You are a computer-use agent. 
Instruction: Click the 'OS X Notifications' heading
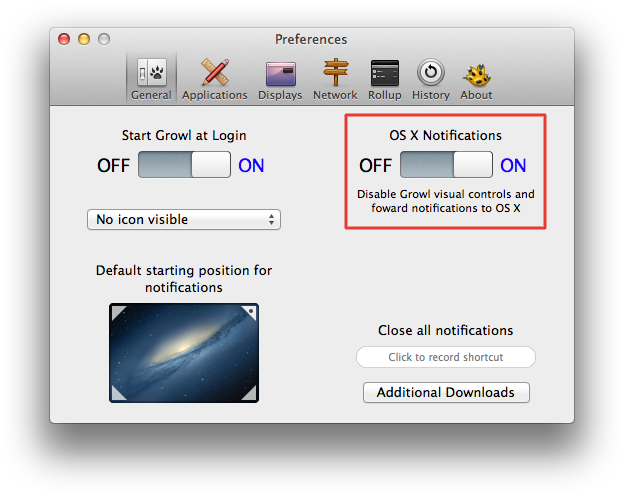(445, 136)
